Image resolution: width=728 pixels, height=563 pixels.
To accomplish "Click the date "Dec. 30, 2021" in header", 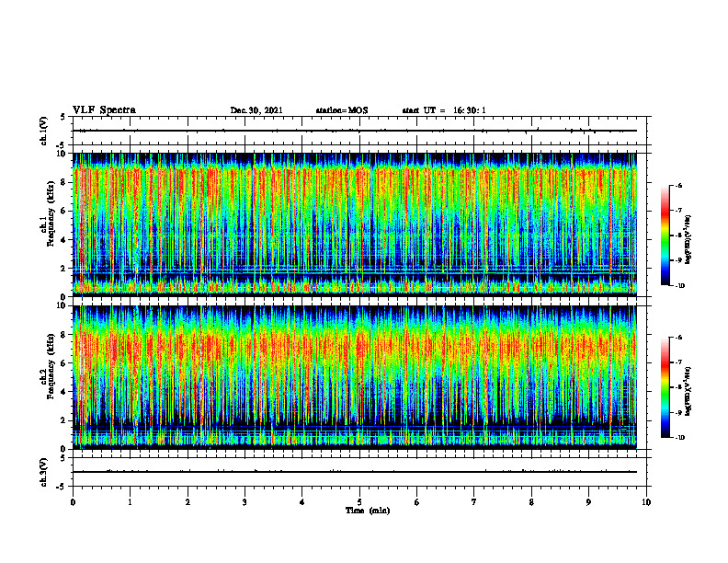I will pyautogui.click(x=256, y=110).
